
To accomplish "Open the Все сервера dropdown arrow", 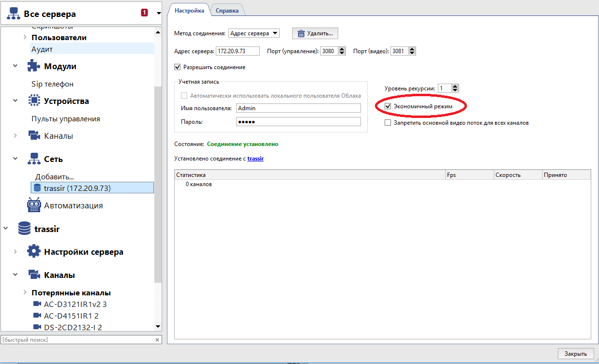I will coord(159,13).
